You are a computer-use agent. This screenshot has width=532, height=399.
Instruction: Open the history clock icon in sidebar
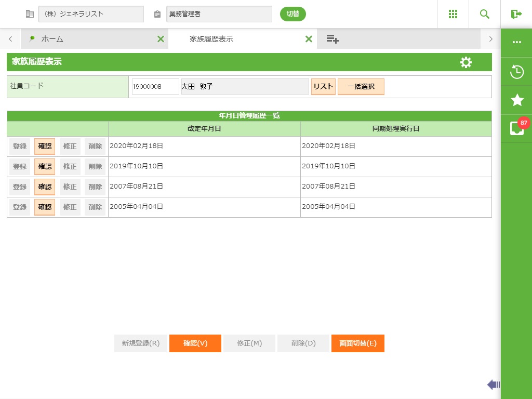point(516,72)
